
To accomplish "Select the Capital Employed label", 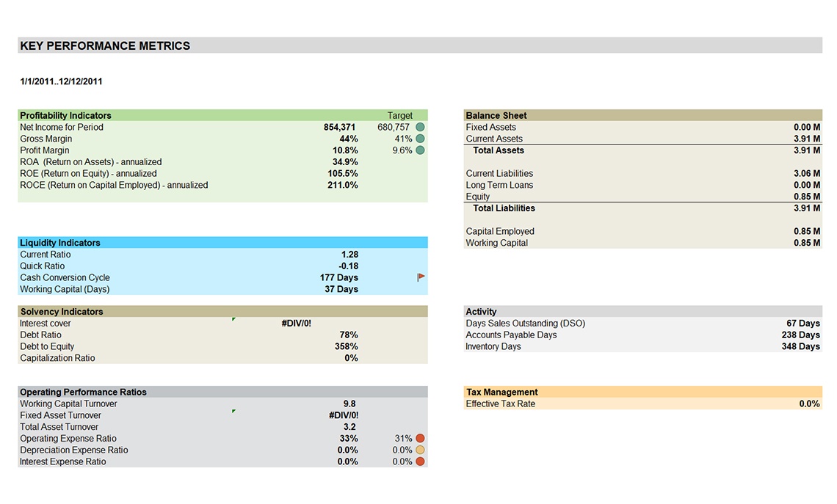I will point(500,232).
